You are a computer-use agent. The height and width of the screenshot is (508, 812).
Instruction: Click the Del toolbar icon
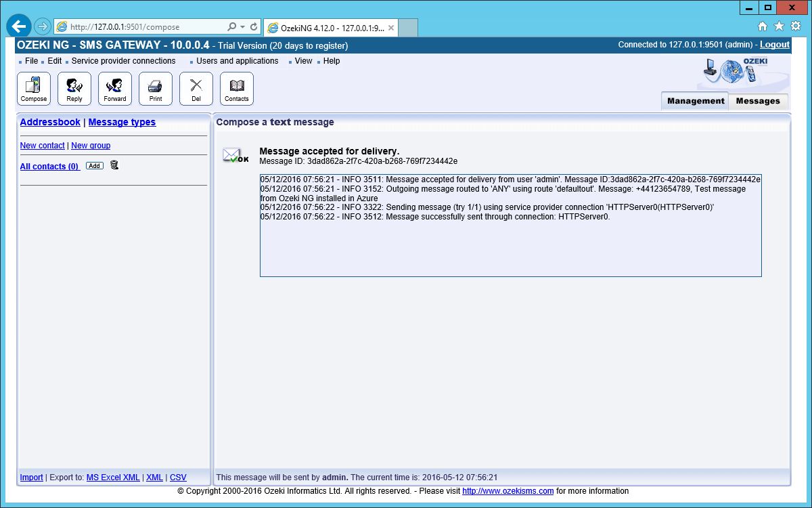tap(196, 89)
